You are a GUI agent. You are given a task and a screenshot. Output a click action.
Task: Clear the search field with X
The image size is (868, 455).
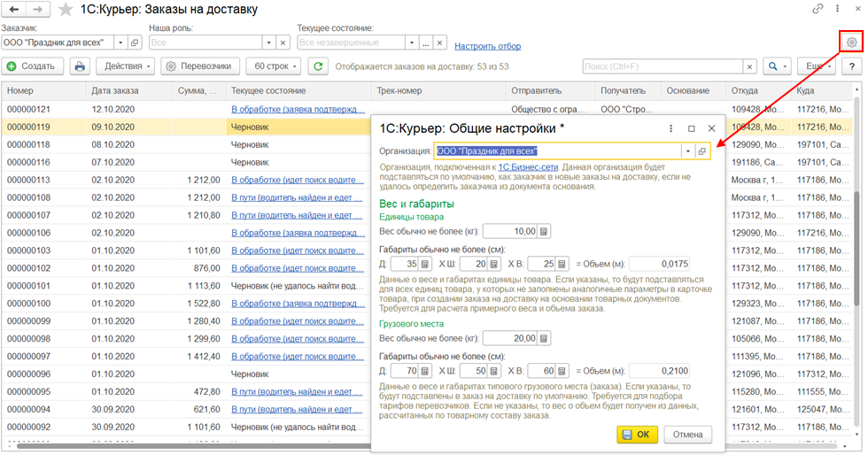pyautogui.click(x=749, y=66)
